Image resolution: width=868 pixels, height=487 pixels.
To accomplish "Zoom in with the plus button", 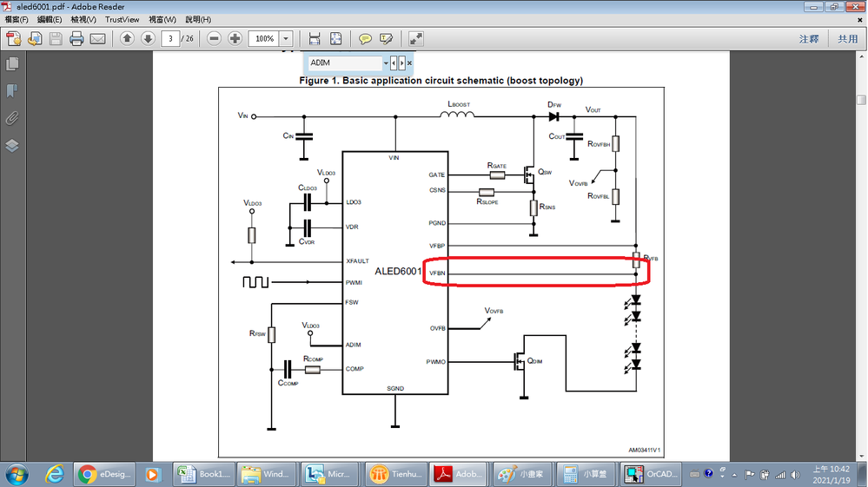I will pyautogui.click(x=235, y=39).
